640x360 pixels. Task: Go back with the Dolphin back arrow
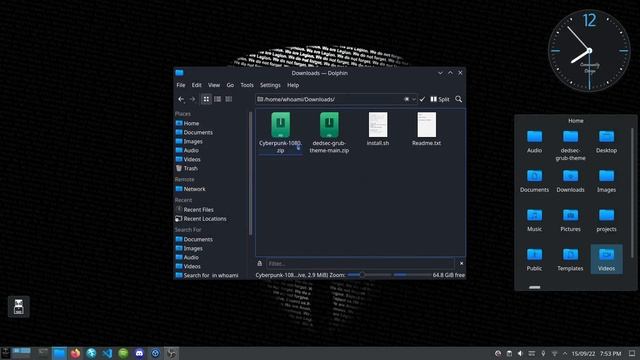181,99
